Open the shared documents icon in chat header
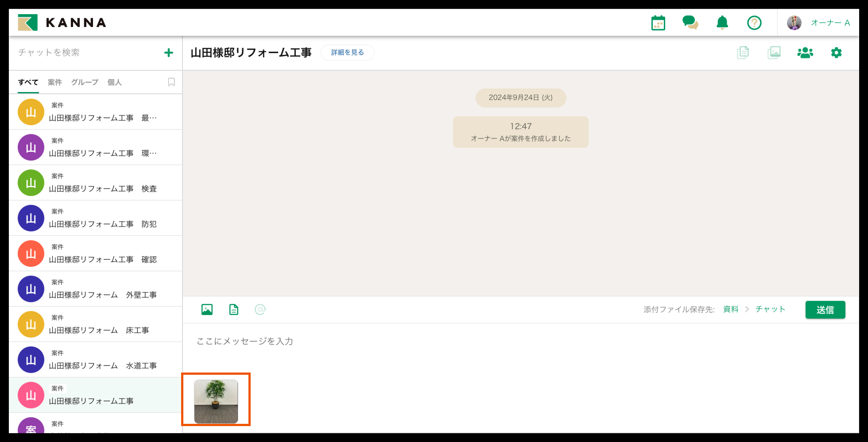Image resolution: width=868 pixels, height=442 pixels. (x=743, y=52)
